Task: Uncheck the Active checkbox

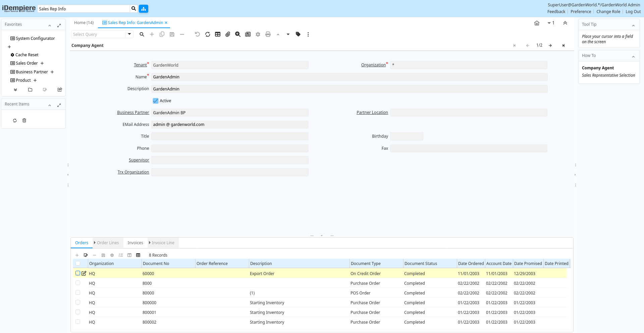Action: pos(156,101)
